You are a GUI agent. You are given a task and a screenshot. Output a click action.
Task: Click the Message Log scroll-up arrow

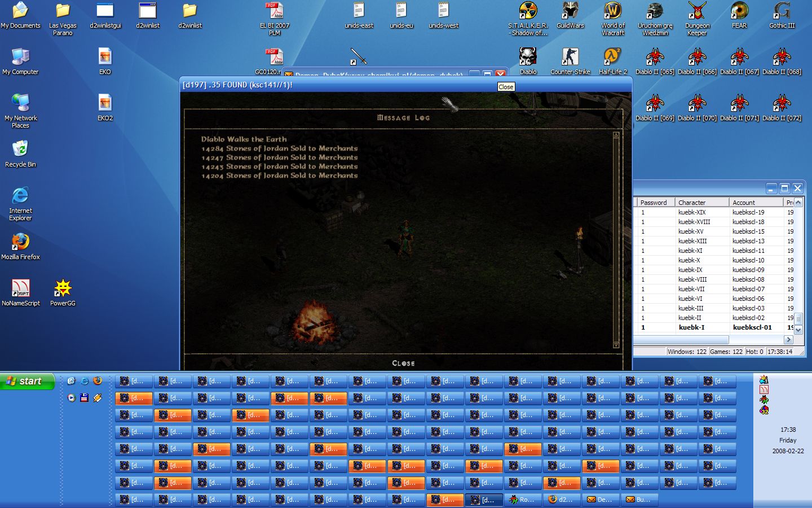click(616, 135)
